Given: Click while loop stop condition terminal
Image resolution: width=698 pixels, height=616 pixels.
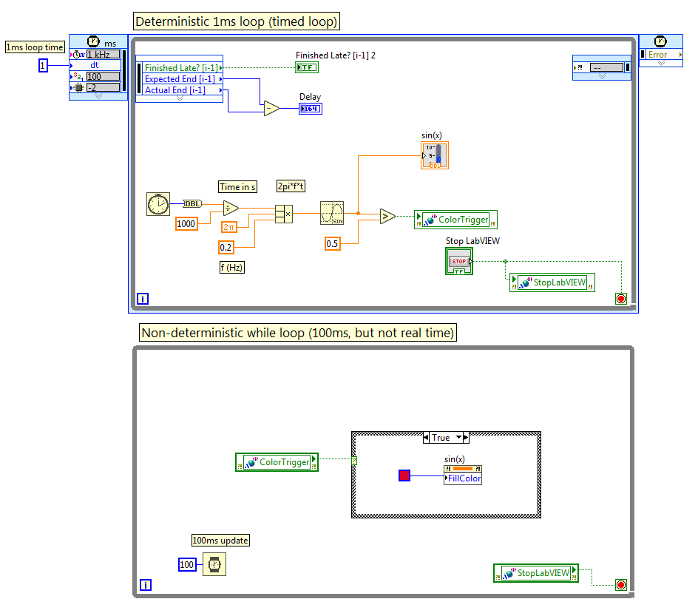Looking at the screenshot, I should [x=621, y=585].
